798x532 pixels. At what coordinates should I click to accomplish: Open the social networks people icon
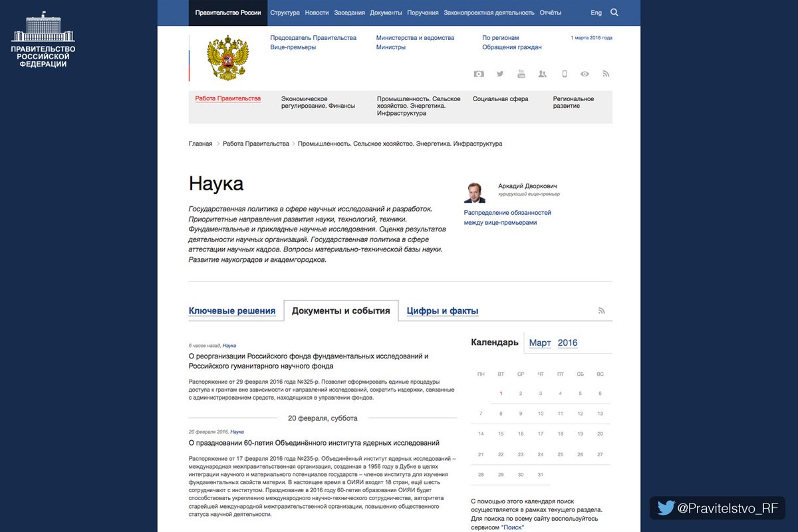[x=543, y=74]
